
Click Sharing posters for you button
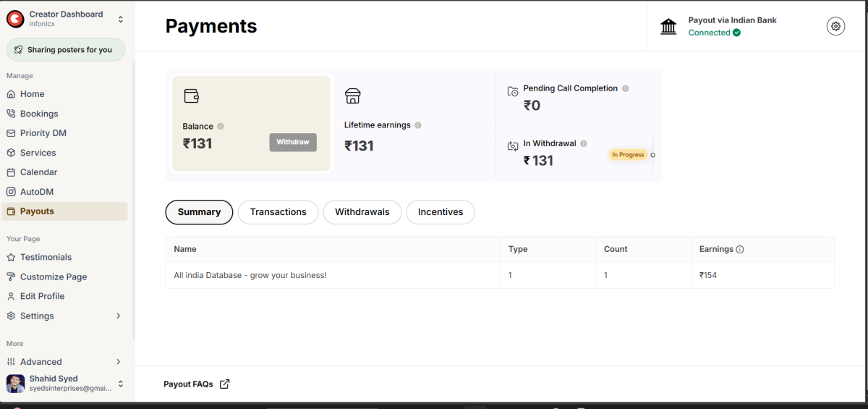[x=66, y=50]
